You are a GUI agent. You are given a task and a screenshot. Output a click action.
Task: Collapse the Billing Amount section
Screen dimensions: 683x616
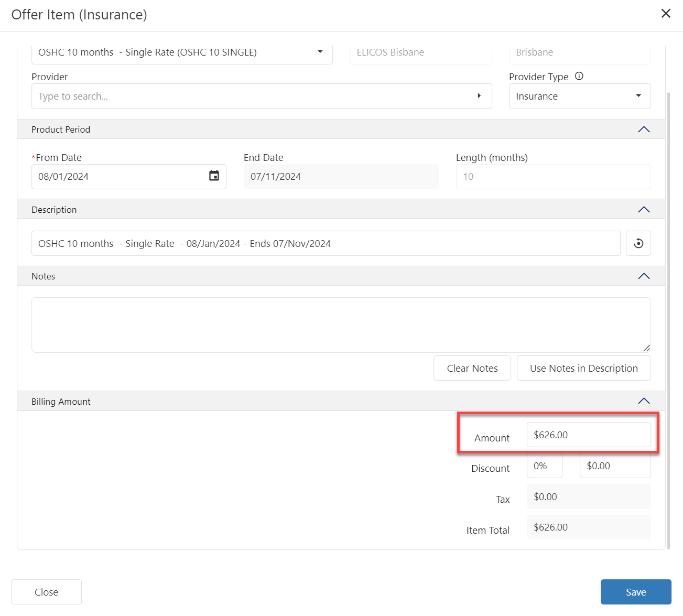click(644, 402)
